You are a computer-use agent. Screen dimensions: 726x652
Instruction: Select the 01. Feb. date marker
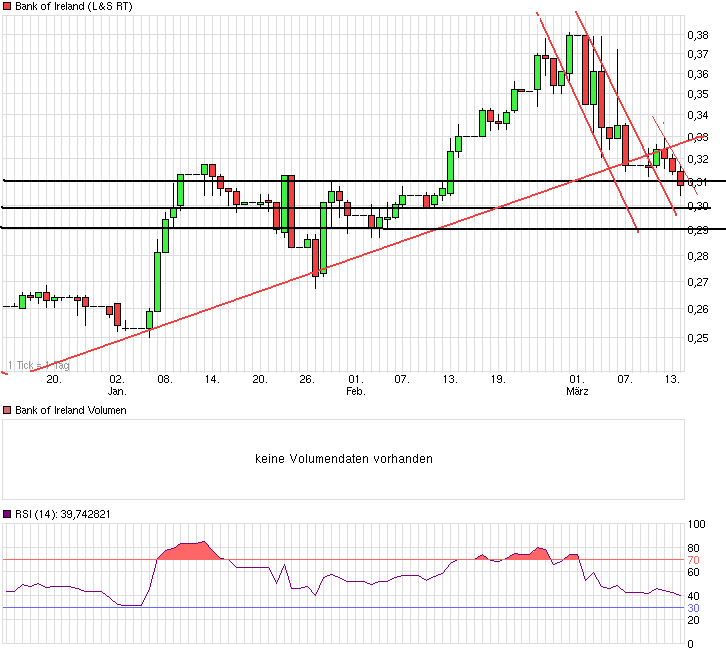355,385
